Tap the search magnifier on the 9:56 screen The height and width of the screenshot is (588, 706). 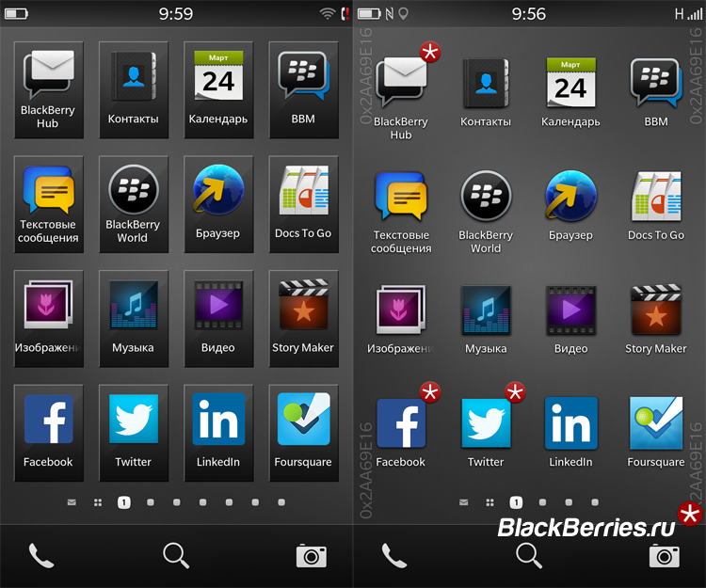[529, 556]
